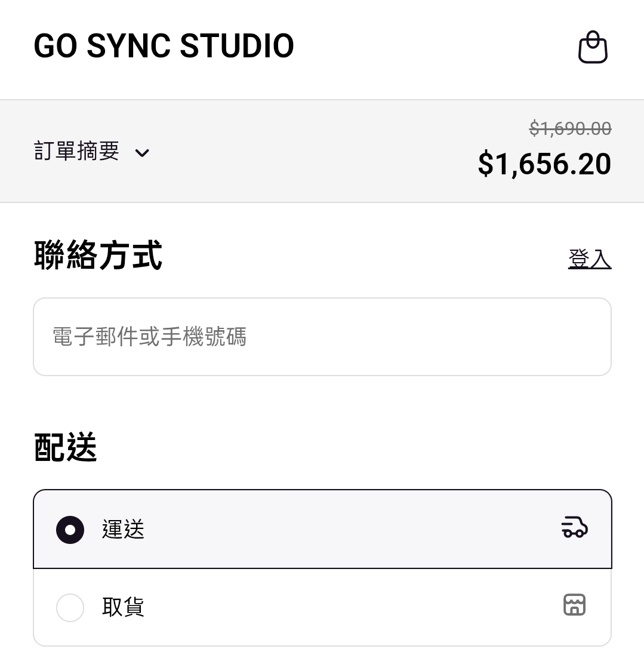Go to GO SYNC STUDIO store home
The image size is (644, 655).
pos(164,47)
